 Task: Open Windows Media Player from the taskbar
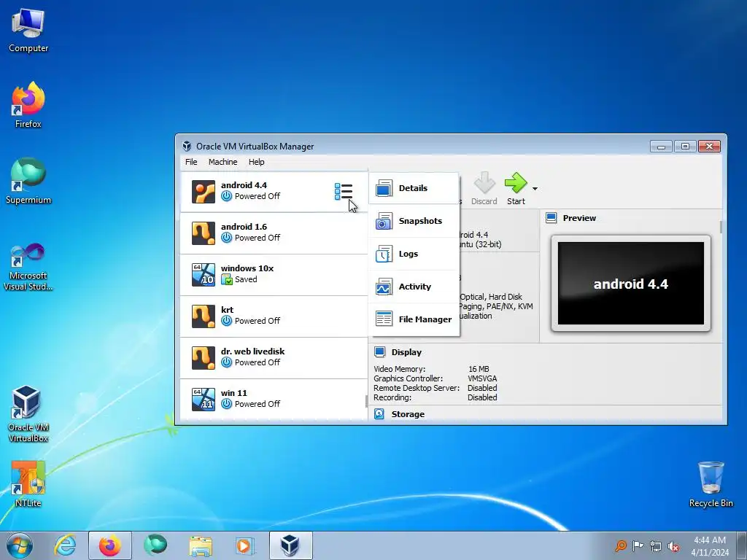point(245,545)
